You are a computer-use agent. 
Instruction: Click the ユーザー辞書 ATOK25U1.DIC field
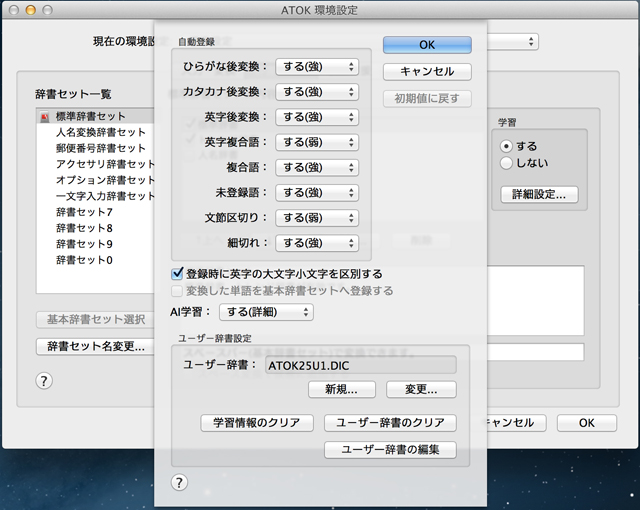361,365
